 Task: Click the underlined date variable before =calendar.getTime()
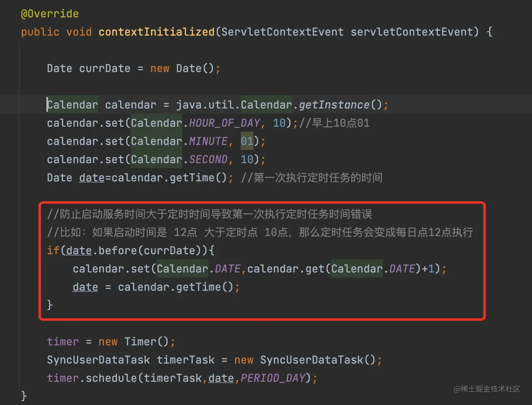click(x=92, y=178)
